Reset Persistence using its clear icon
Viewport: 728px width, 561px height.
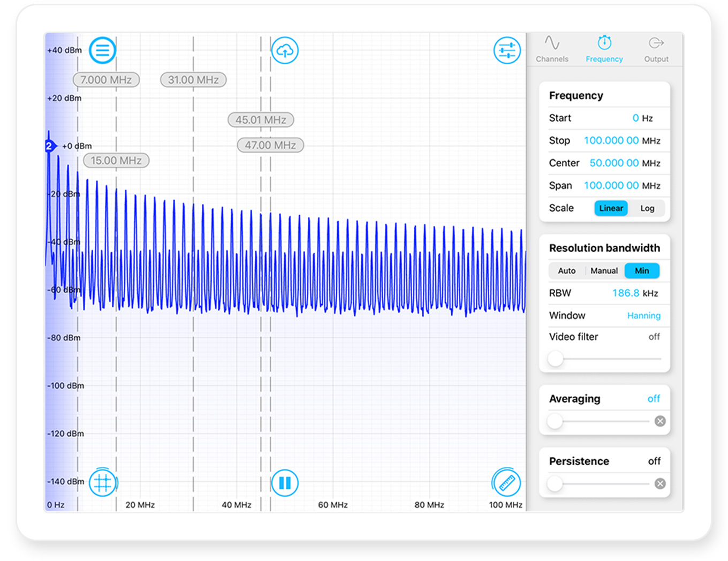point(660,483)
